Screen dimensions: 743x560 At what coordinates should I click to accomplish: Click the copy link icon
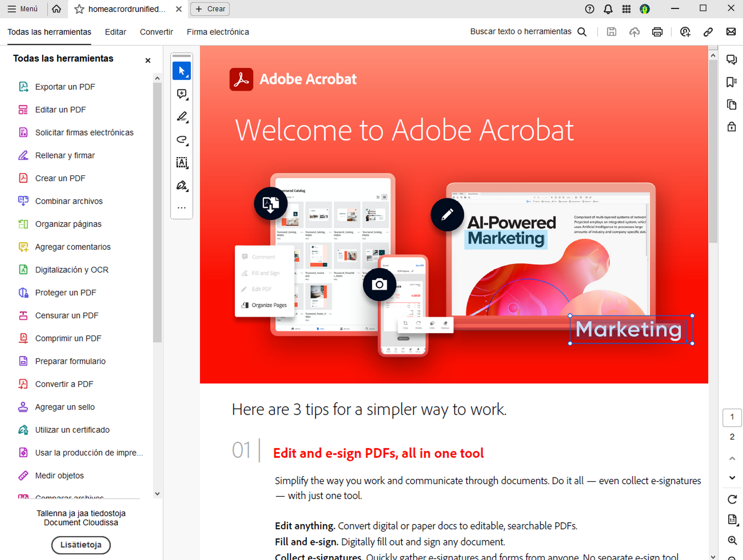click(x=708, y=32)
